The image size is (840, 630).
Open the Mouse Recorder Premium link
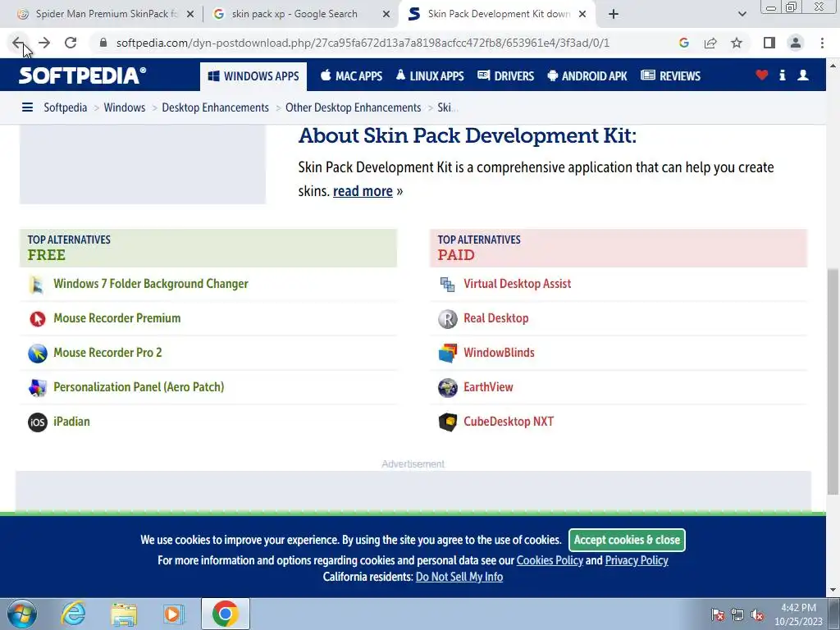116,318
